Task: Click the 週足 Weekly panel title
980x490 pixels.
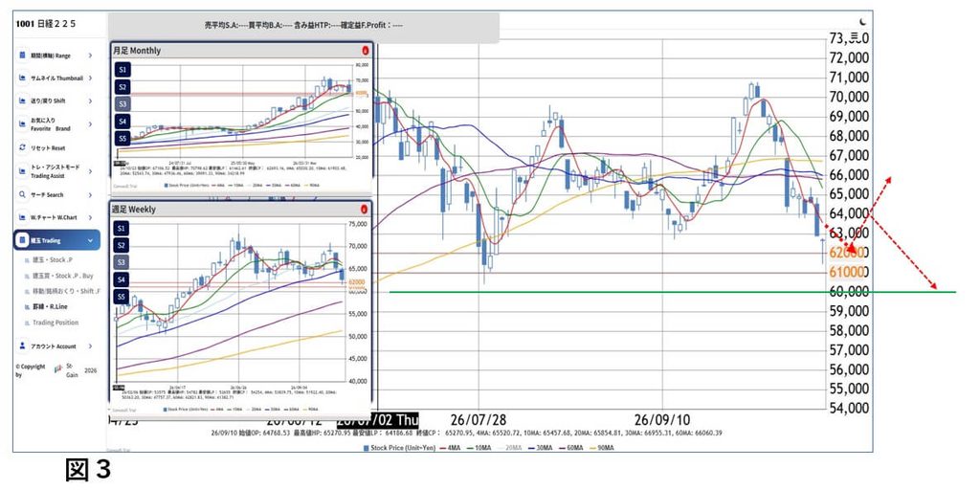Action: click(x=134, y=209)
